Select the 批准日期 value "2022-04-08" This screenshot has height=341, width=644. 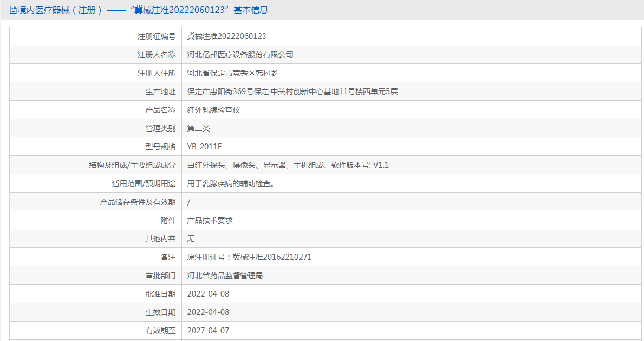coord(208,294)
